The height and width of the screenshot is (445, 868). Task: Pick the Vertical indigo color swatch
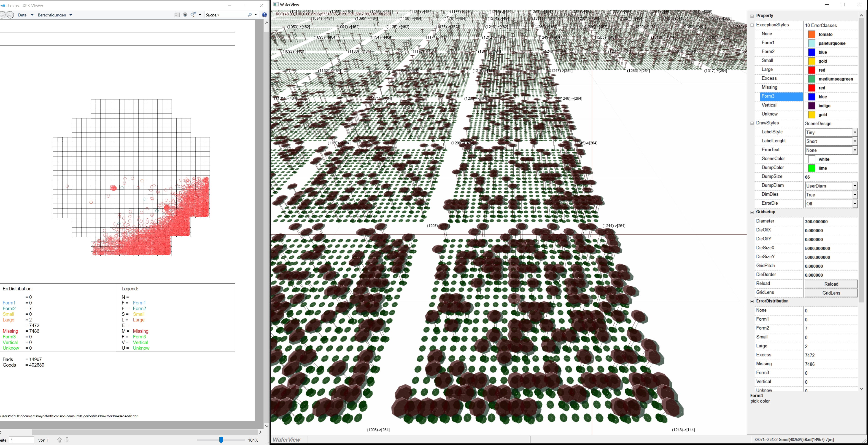[812, 106]
